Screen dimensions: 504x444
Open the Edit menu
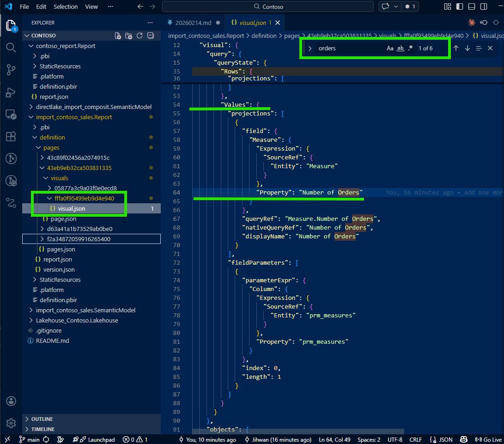(41, 6)
